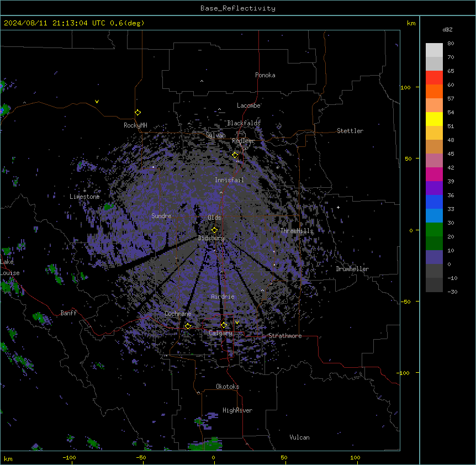Click the Vulcan town label
Screen dimensions: 476x465
[299, 437]
